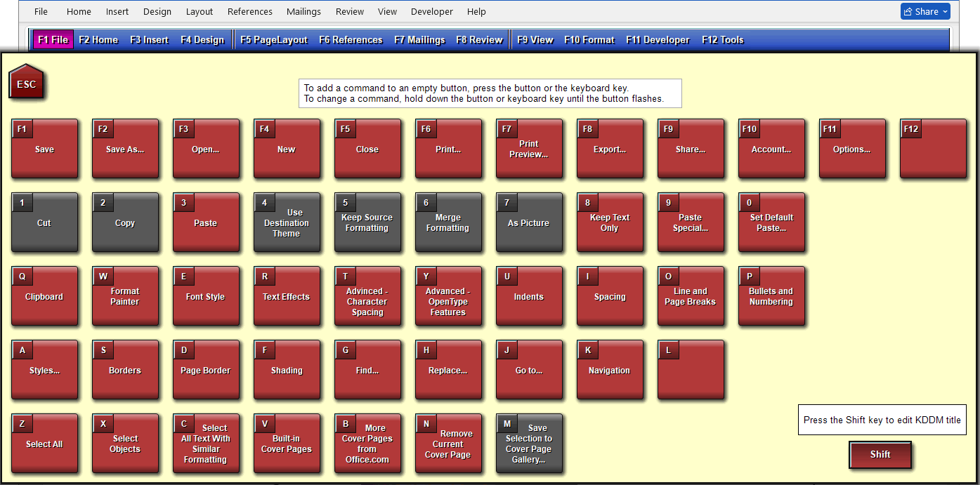The height and width of the screenshot is (485, 980).
Task: Click the Keep Source Formatting button
Action: coord(367,222)
